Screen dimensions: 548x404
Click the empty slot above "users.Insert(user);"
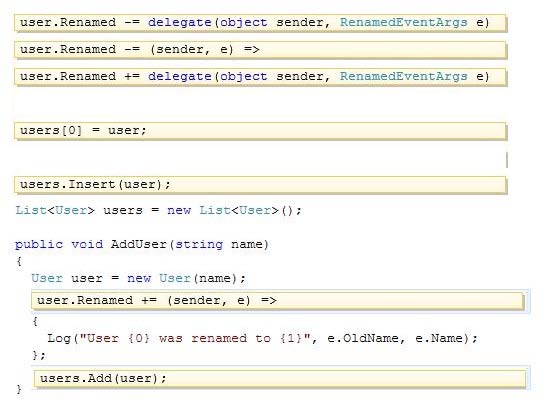260,158
